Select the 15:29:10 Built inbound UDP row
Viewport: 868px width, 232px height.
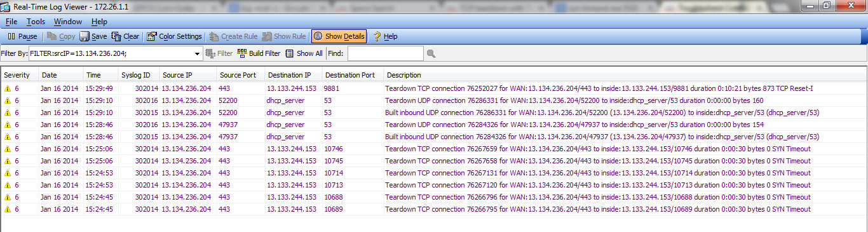click(433, 113)
